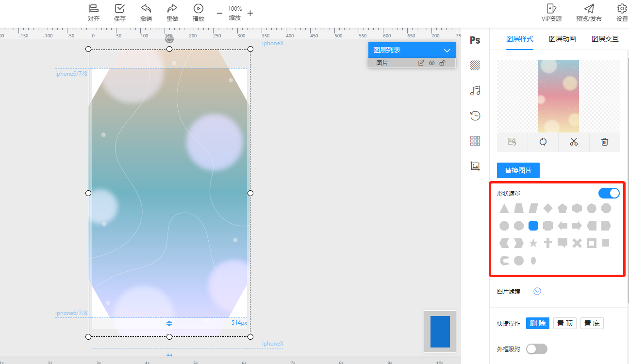Select the 图片 layer row
This screenshot has height=364, width=629.
(412, 63)
